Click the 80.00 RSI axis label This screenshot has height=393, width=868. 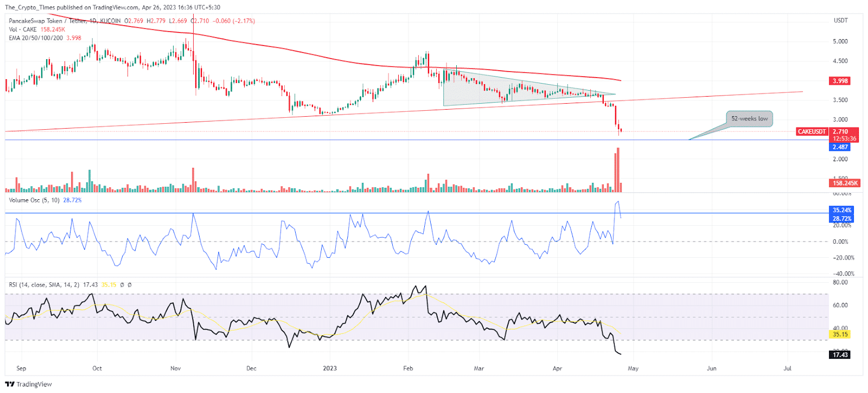click(x=840, y=282)
